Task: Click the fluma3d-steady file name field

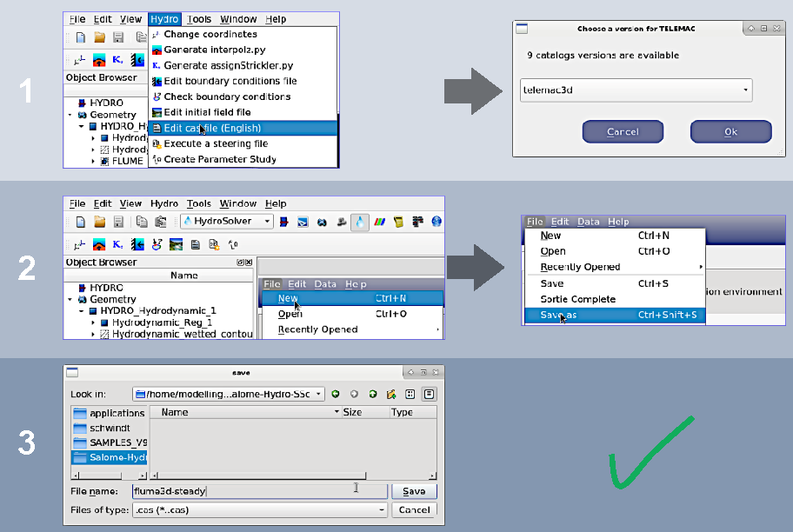Action: tap(261, 491)
